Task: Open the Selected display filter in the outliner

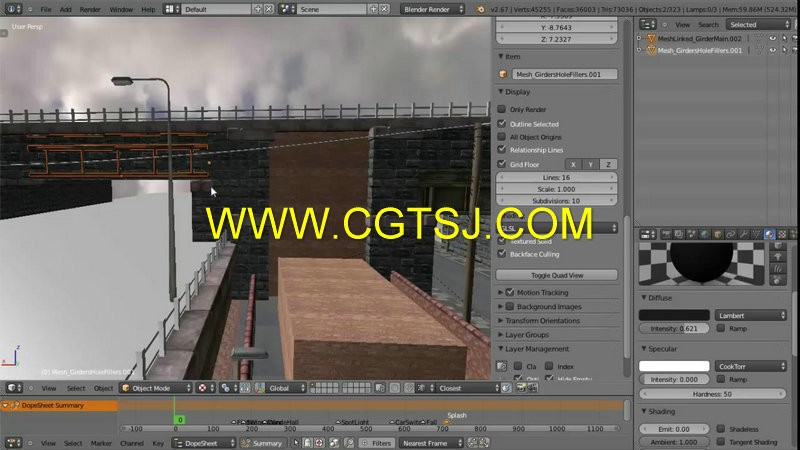Action: click(x=758, y=24)
